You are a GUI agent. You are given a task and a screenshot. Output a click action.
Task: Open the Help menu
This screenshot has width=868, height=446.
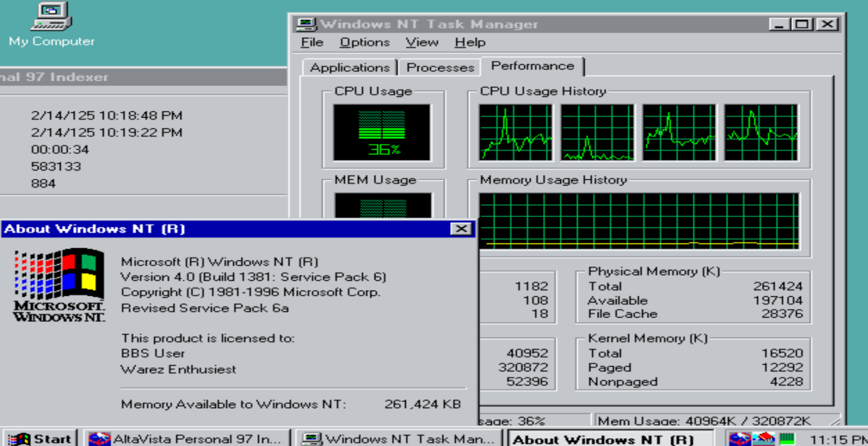tap(469, 42)
